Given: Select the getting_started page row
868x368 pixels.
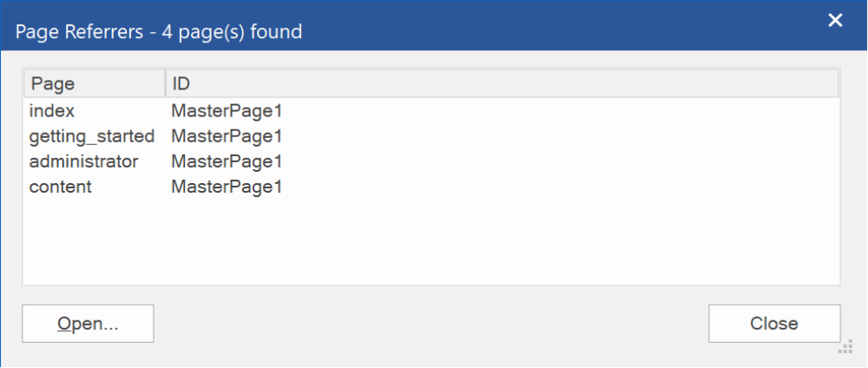Looking at the screenshot, I should (431, 136).
